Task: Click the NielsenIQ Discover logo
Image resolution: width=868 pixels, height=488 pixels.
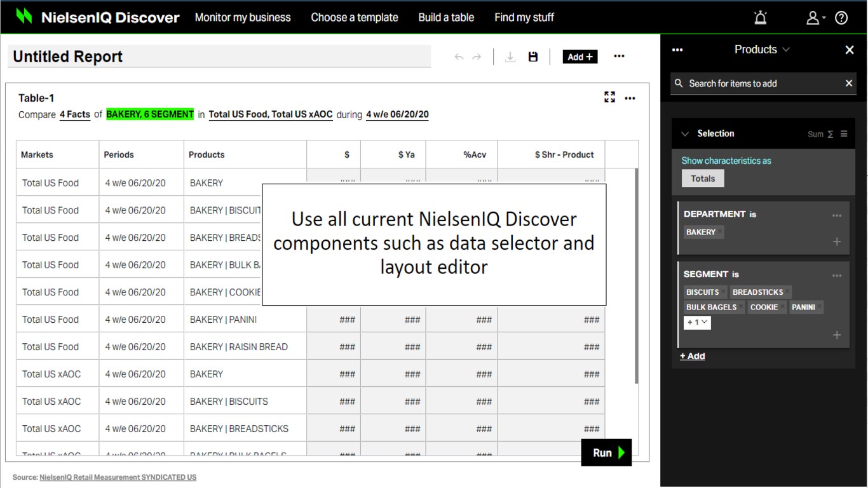Action: 98,17
